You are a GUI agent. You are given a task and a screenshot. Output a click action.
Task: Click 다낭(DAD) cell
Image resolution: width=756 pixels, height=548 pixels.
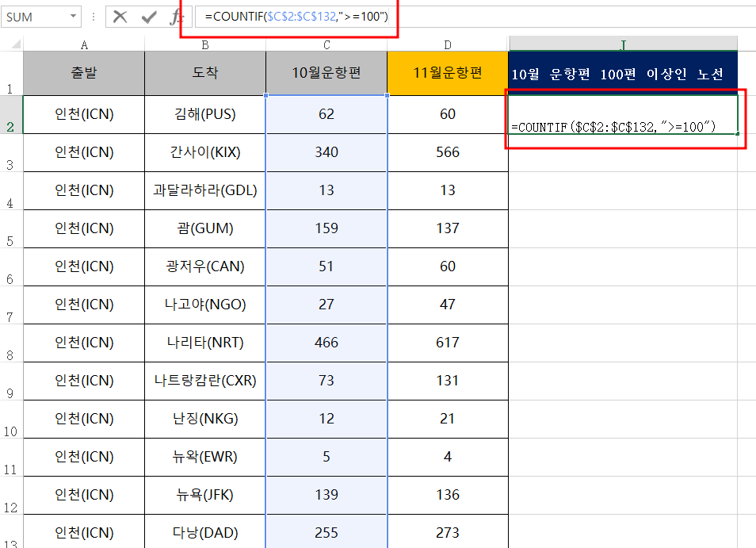[x=205, y=532]
